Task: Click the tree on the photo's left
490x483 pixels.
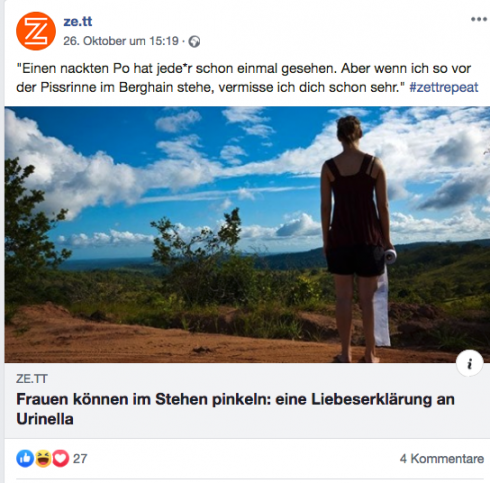Action: point(30,233)
